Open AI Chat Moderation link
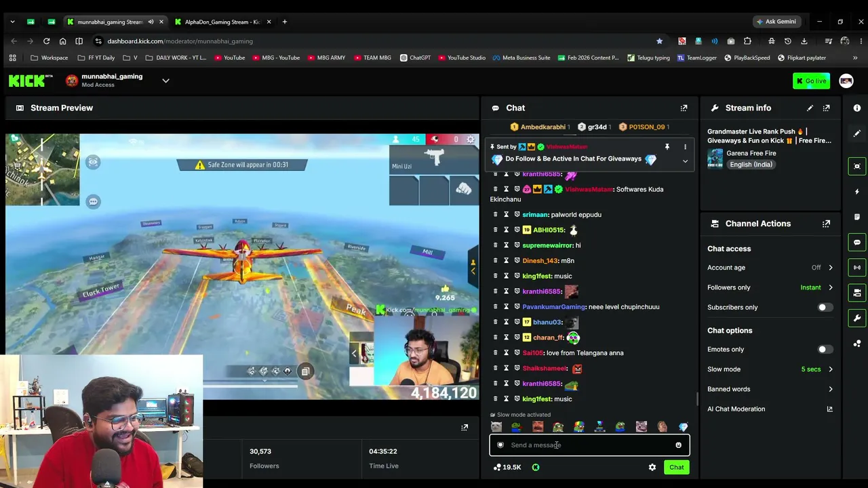 click(770, 409)
